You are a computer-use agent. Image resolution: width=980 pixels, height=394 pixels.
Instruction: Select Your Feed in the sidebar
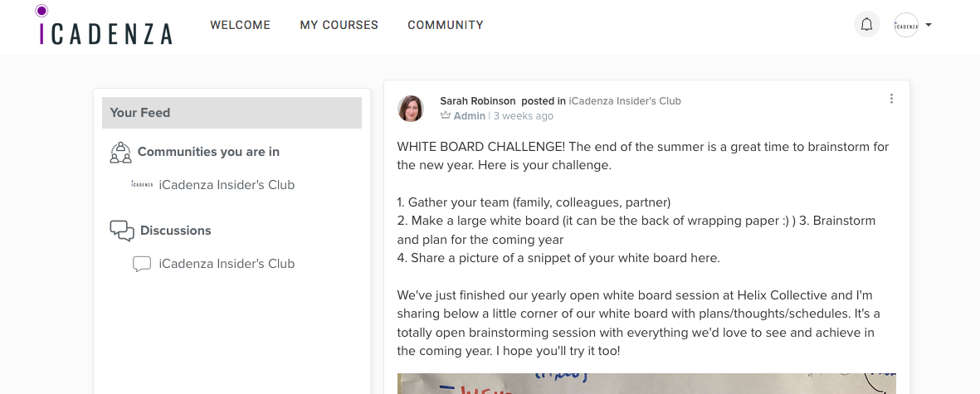pyautogui.click(x=232, y=113)
